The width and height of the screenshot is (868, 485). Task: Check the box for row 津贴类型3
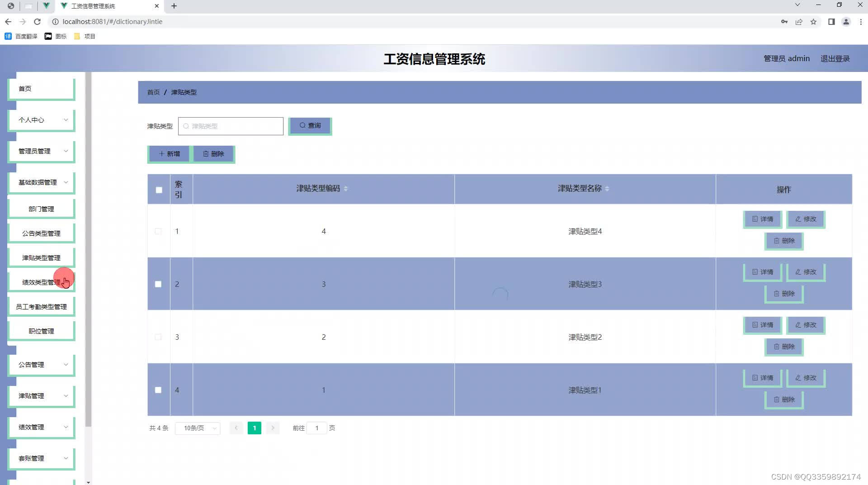158,284
